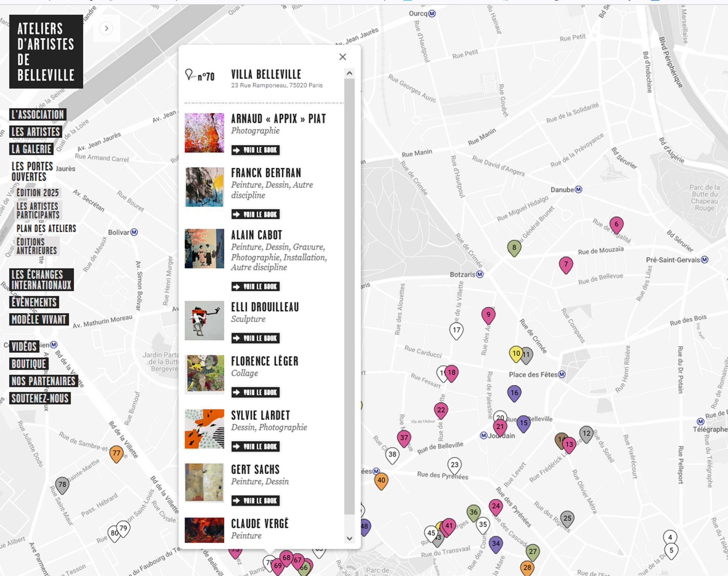This screenshot has height=576, width=728.
Task: Click the pink map marker number 6
Action: click(616, 224)
